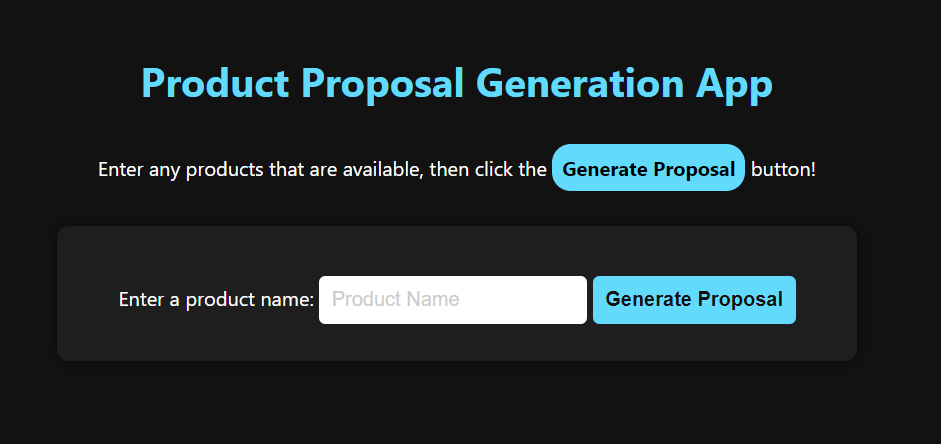Click the word "button!" after the pill
941x444 pixels.
point(783,169)
